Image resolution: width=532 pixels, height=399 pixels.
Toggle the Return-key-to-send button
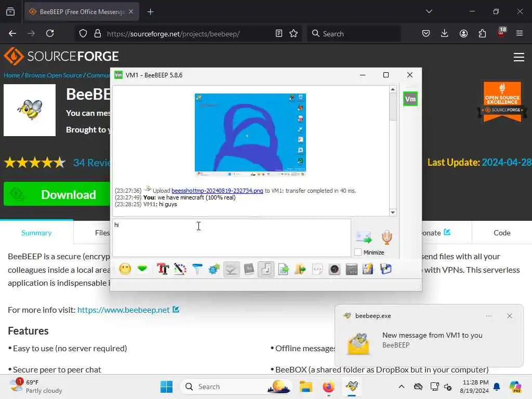click(266, 270)
